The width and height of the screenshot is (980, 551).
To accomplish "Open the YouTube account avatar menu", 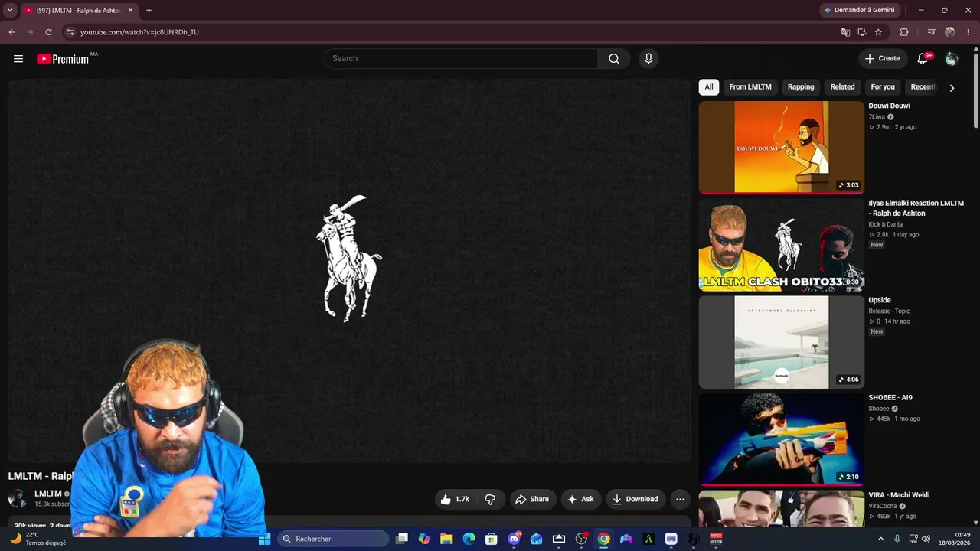I will [x=952, y=59].
